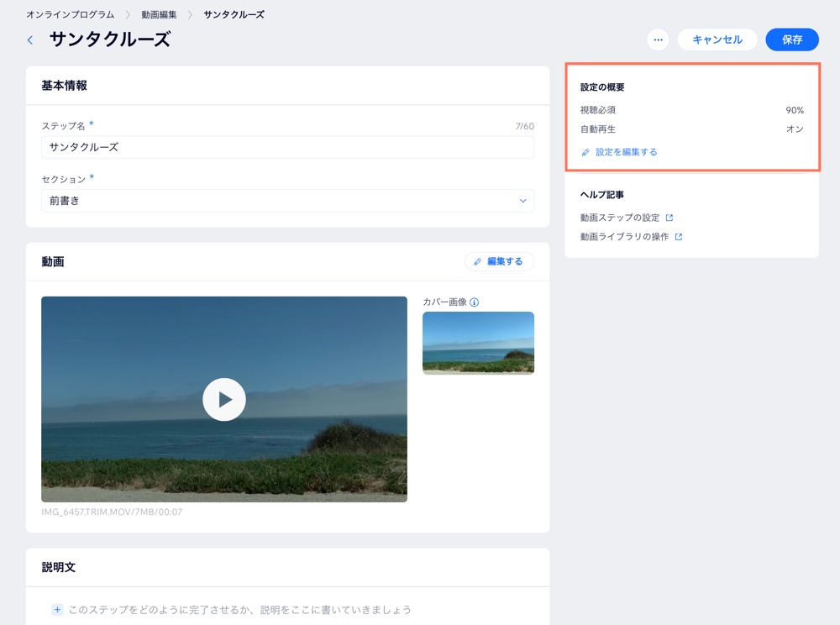Click the カバー画像 info icon

tap(474, 302)
